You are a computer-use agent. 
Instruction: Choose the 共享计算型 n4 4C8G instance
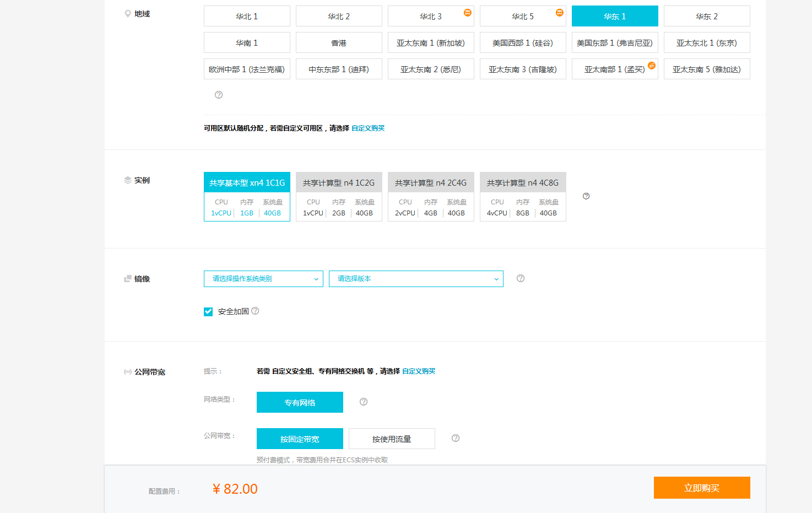point(523,197)
